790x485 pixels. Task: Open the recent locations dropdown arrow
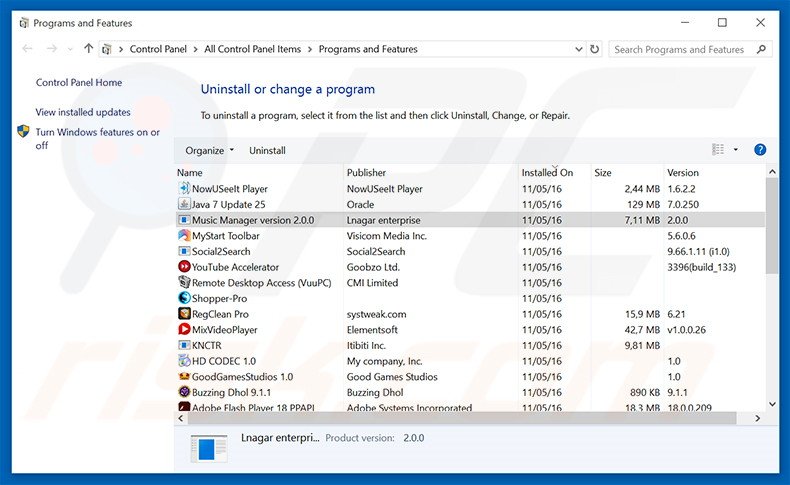point(70,49)
